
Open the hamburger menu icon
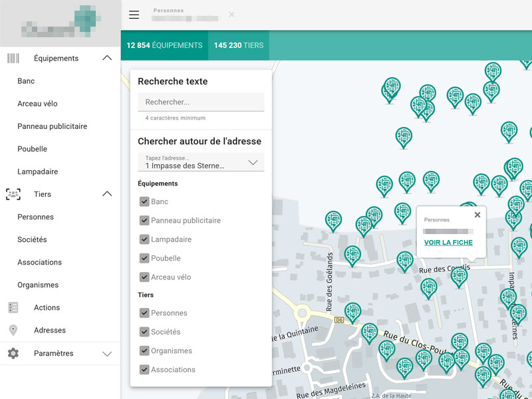tap(134, 15)
